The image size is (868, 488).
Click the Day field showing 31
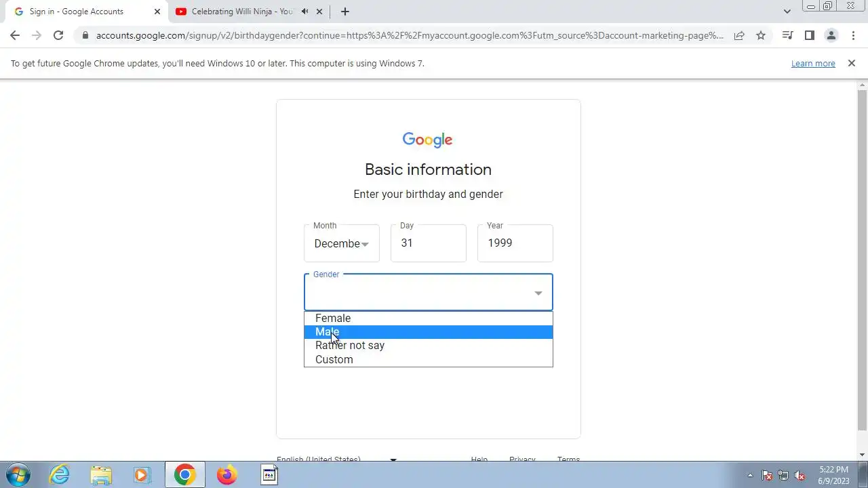click(x=429, y=243)
